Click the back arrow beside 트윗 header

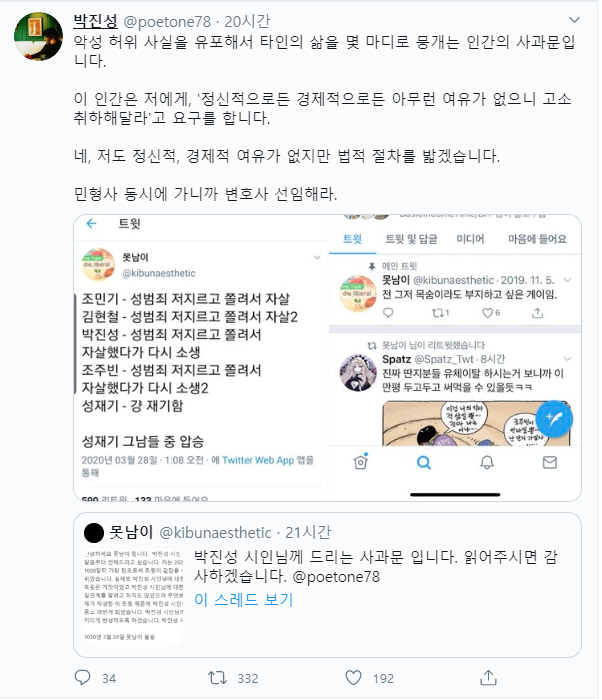click(x=92, y=223)
